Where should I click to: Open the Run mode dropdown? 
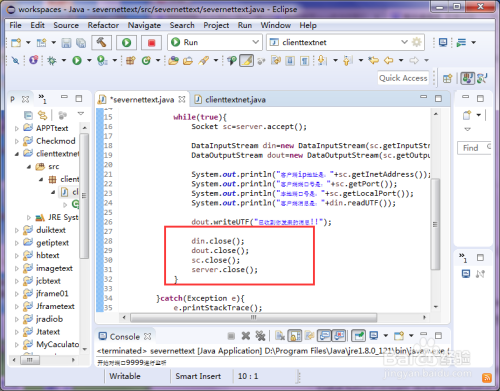tap(255, 42)
